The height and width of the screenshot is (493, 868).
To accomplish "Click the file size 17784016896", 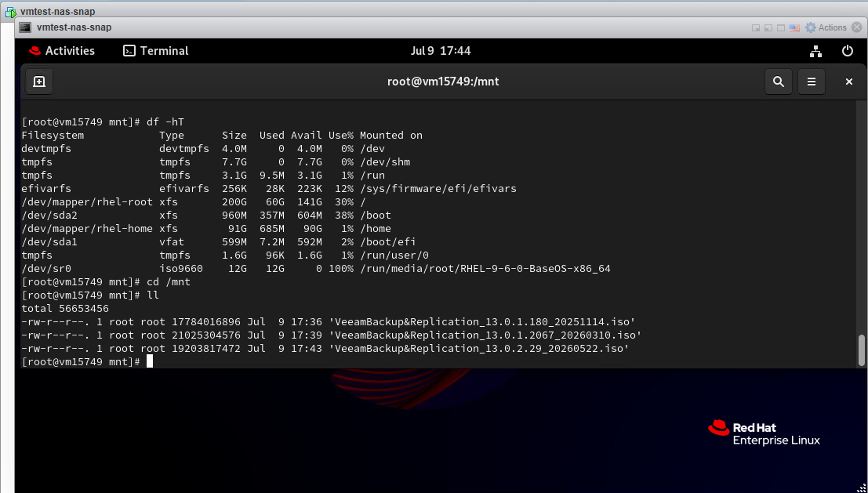I will click(206, 322).
